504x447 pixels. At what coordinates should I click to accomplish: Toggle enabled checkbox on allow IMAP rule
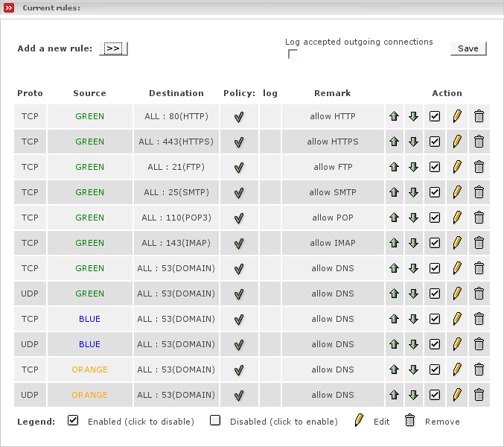coord(436,243)
